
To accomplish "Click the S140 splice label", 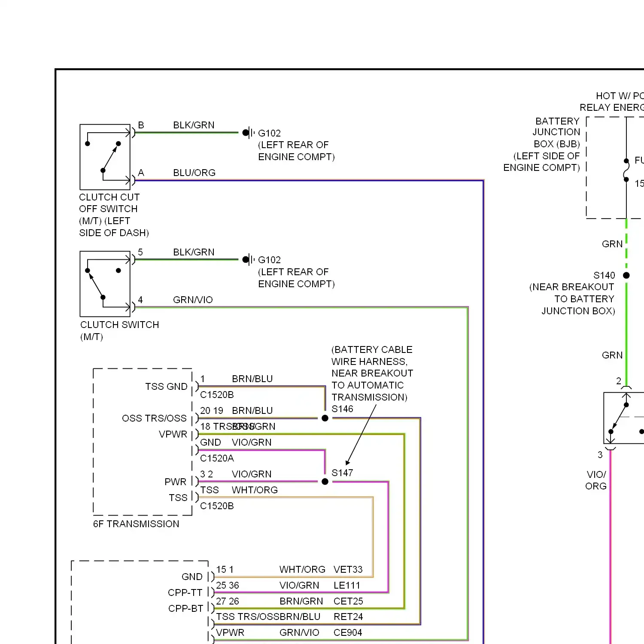I will pyautogui.click(x=604, y=275).
